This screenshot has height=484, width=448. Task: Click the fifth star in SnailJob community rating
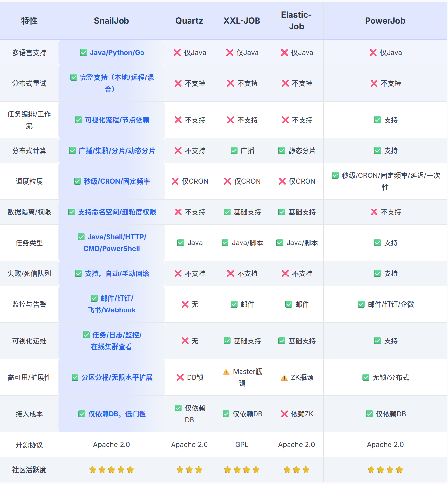[x=130, y=469]
